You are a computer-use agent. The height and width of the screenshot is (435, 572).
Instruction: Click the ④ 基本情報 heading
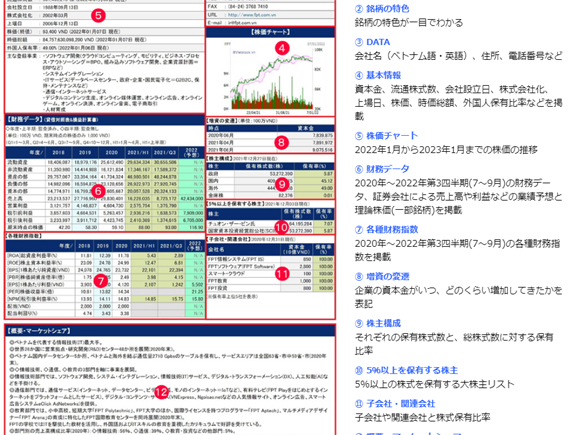pyautogui.click(x=378, y=75)
